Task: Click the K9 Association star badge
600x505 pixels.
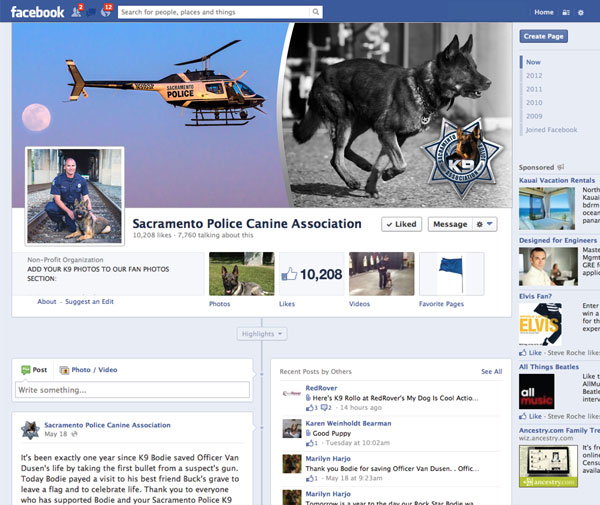Action: (462, 158)
